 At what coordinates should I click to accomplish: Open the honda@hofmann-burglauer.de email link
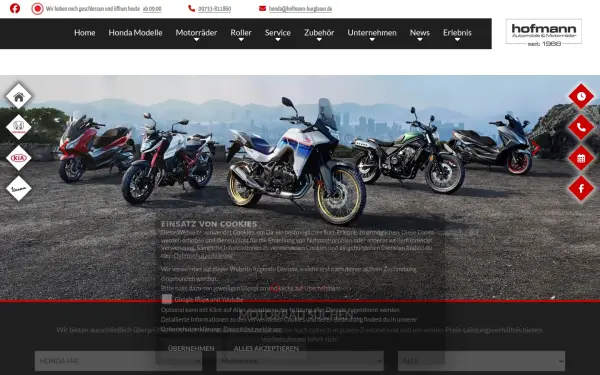pos(300,8)
